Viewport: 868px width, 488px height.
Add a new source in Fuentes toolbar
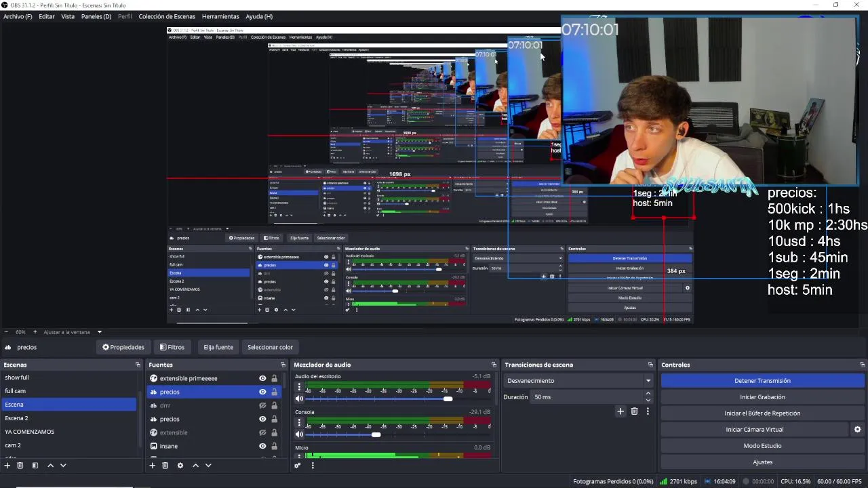[x=152, y=466]
